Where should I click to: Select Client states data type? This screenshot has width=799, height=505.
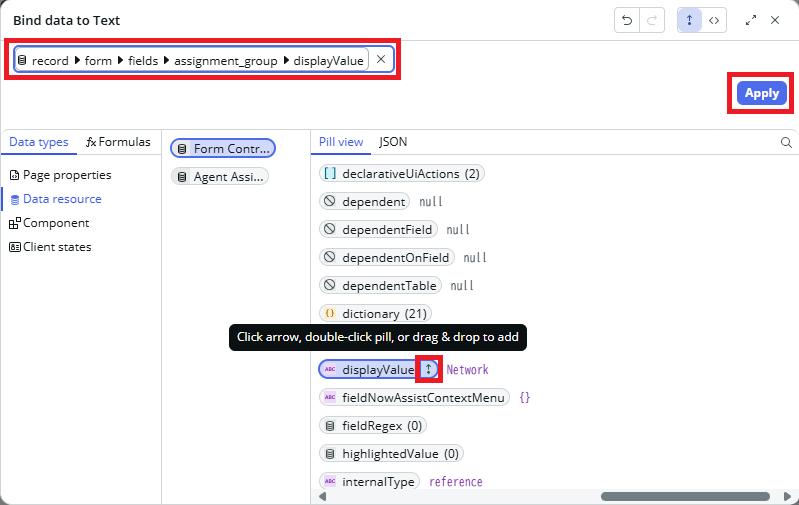tap(50, 247)
